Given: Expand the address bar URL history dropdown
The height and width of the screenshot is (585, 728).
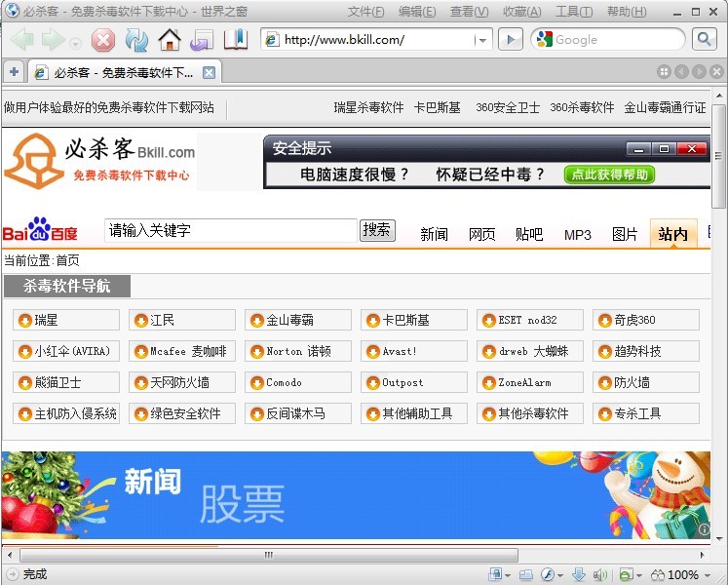Looking at the screenshot, I should pyautogui.click(x=483, y=40).
